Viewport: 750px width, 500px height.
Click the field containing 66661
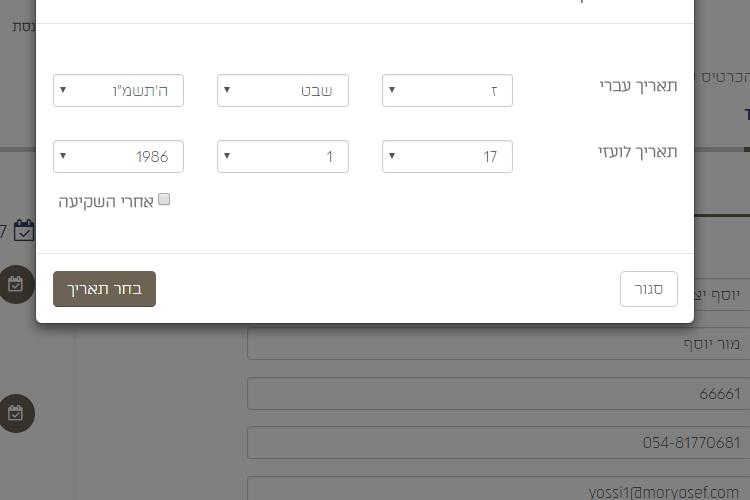(x=498, y=394)
